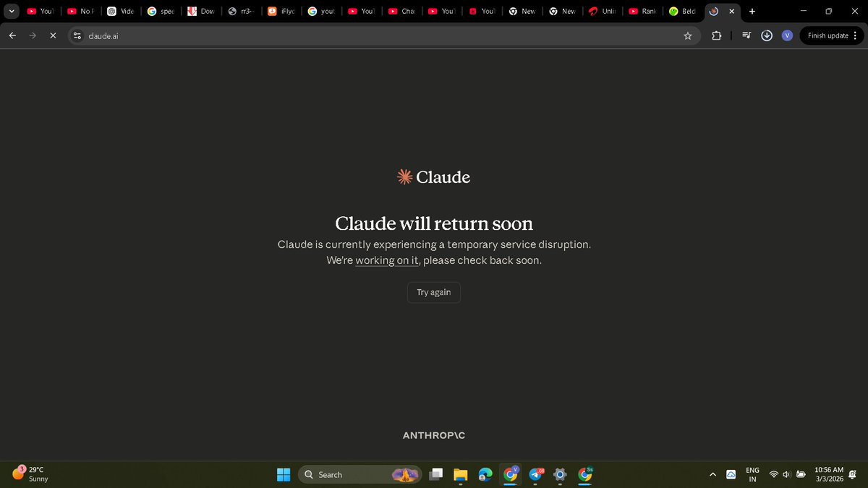The height and width of the screenshot is (488, 868).
Task: Open Microsoft Edge from the taskbar
Action: (x=485, y=474)
